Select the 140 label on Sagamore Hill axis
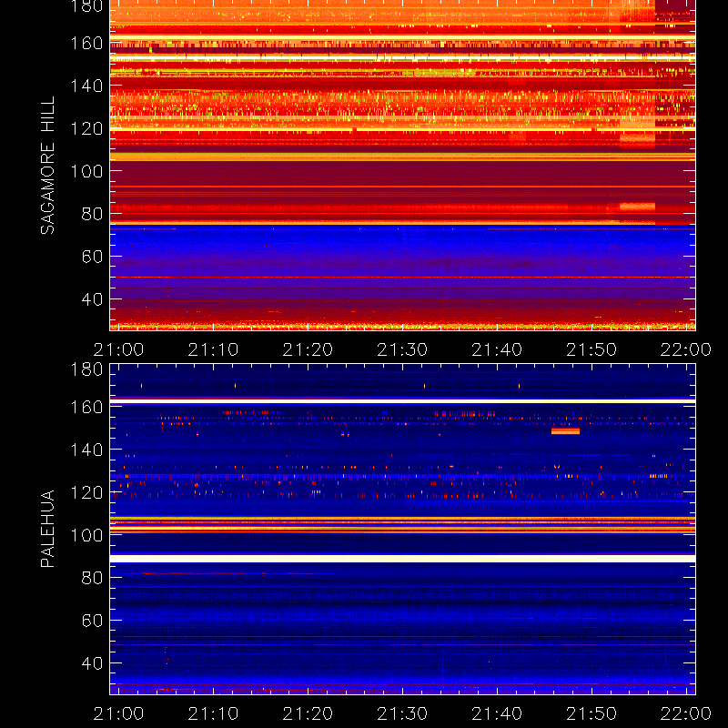728x728 pixels. (x=86, y=86)
